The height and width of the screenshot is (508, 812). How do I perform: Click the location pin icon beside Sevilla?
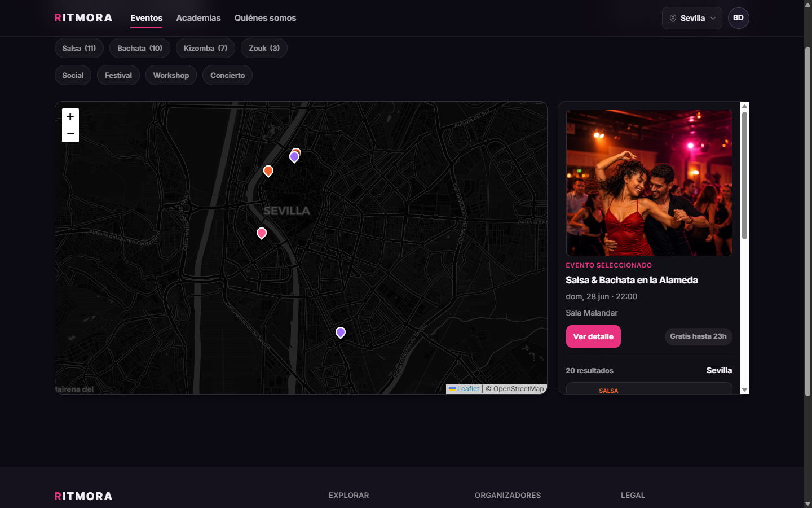point(673,18)
